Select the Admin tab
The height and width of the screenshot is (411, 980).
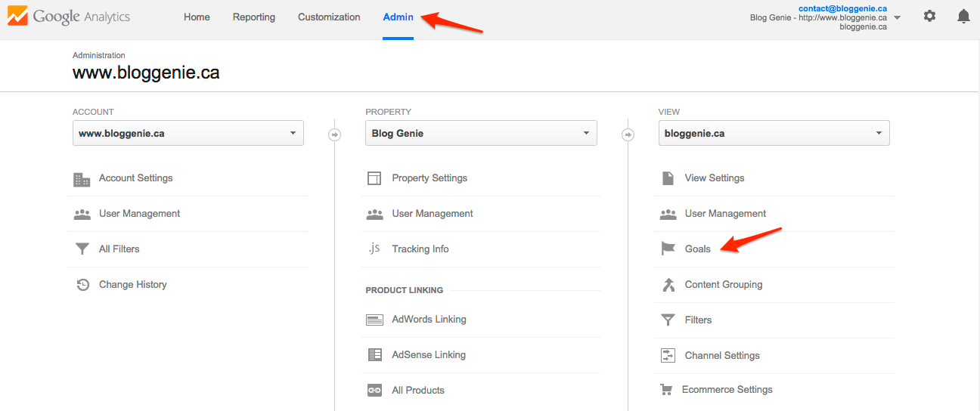coord(398,17)
